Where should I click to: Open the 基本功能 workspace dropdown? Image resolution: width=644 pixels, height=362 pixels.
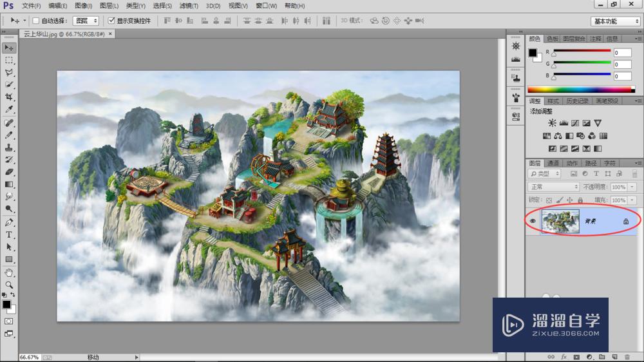tap(615, 21)
